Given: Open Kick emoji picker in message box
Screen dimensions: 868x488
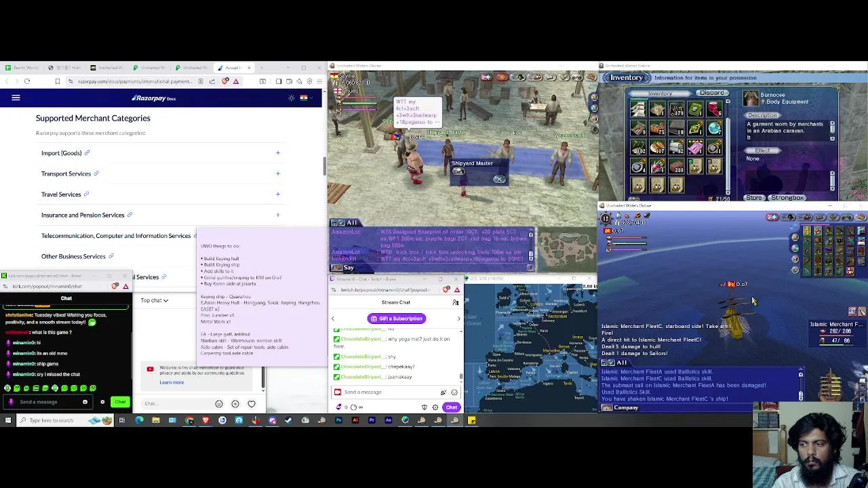Looking at the screenshot, I should click(x=85, y=402).
